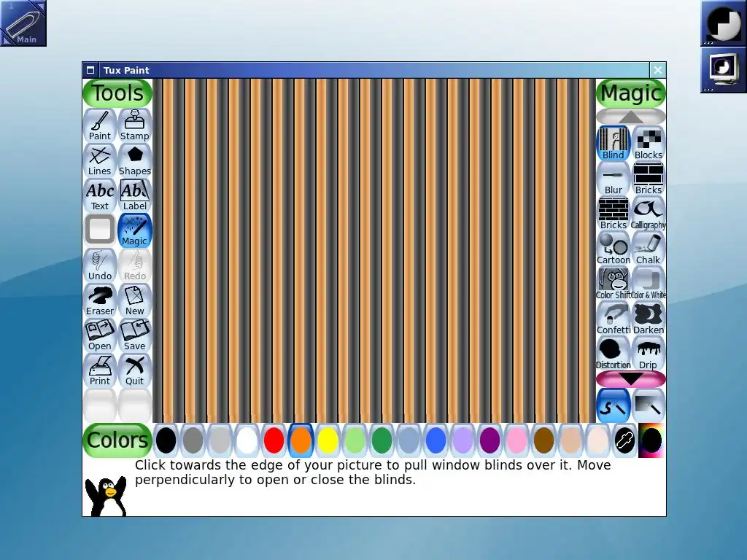Viewport: 747px width, 560px height.
Task: Open a saved picture
Action: click(99, 335)
